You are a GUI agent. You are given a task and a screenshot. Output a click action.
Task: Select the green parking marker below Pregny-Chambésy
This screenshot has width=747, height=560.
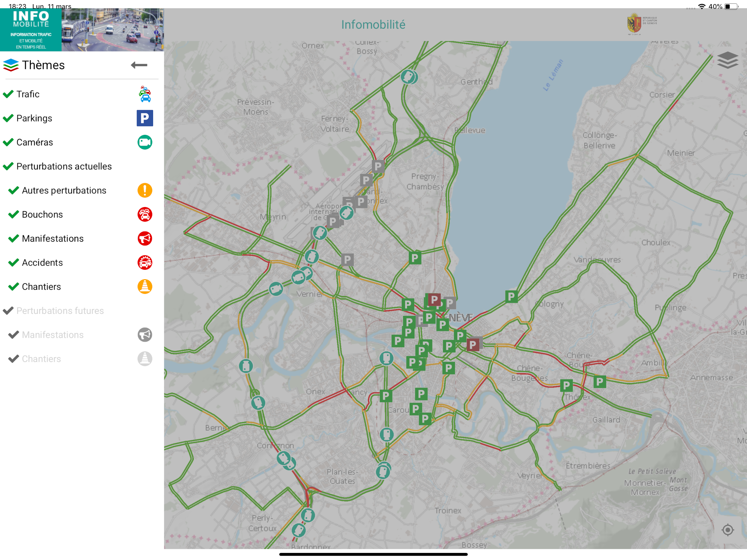click(415, 258)
